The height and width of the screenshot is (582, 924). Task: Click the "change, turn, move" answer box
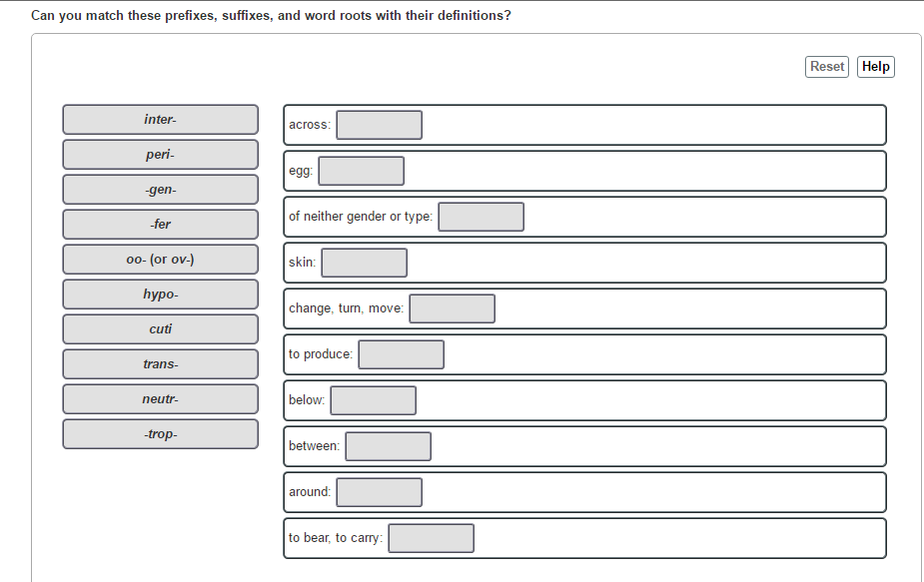coord(452,307)
